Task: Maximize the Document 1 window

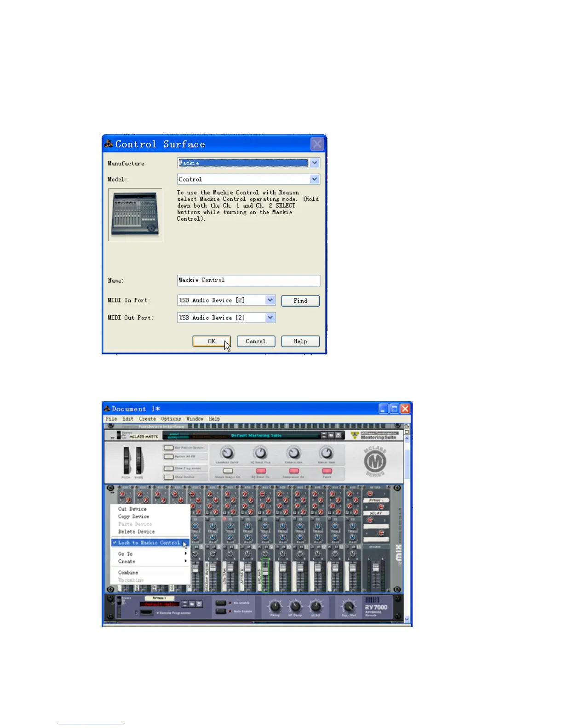Action: 394,409
